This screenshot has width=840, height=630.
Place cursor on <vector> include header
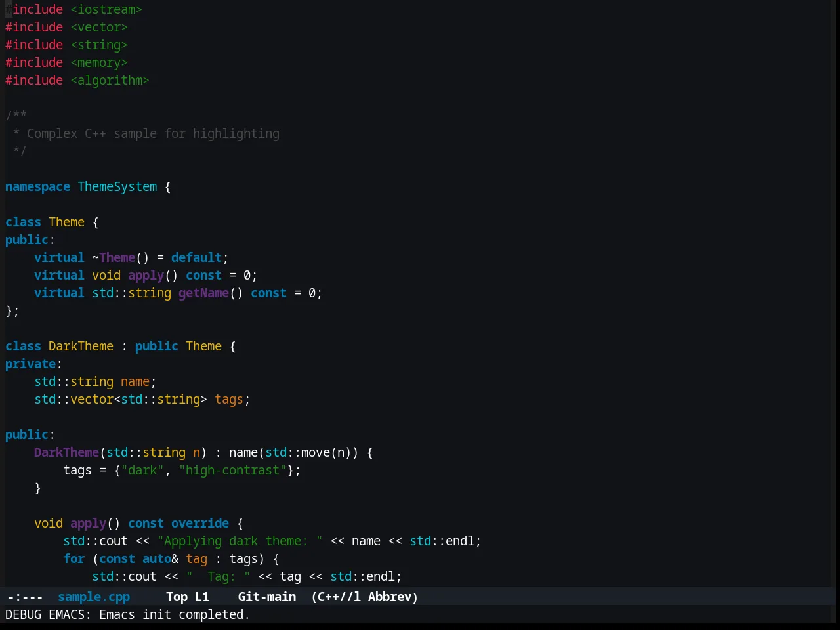(99, 27)
